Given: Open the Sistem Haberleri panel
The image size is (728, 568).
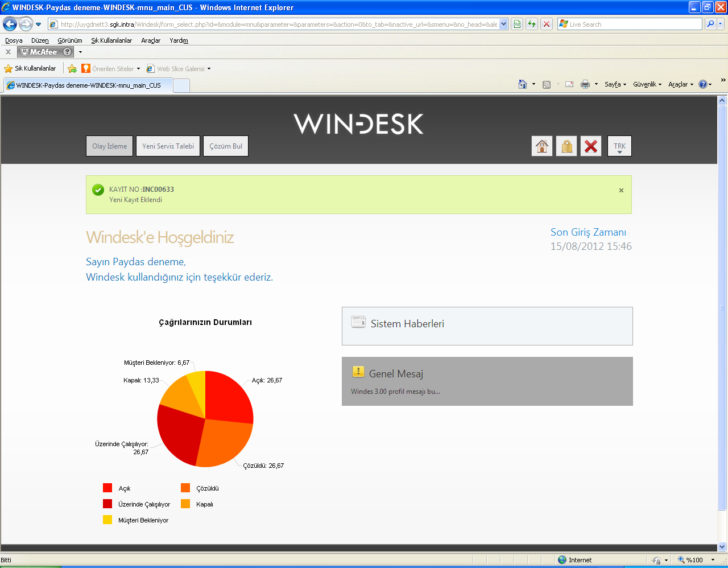Looking at the screenshot, I should [x=487, y=326].
